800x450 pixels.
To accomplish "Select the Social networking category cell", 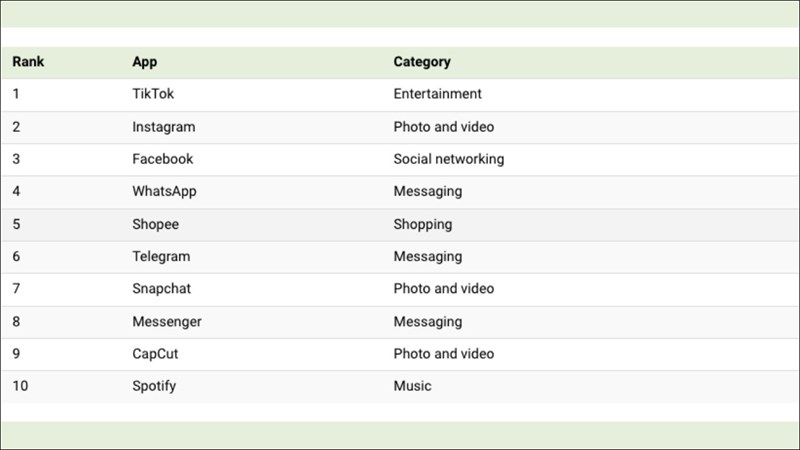I will click(x=449, y=159).
